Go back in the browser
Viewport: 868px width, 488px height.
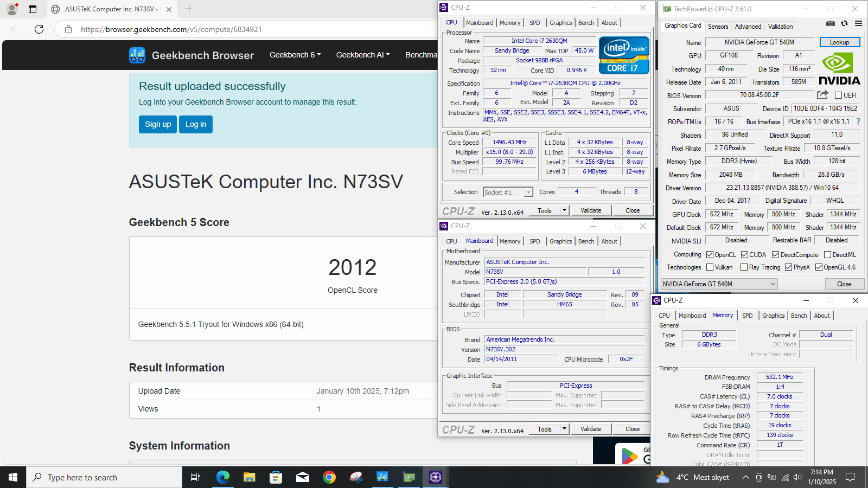click(15, 29)
